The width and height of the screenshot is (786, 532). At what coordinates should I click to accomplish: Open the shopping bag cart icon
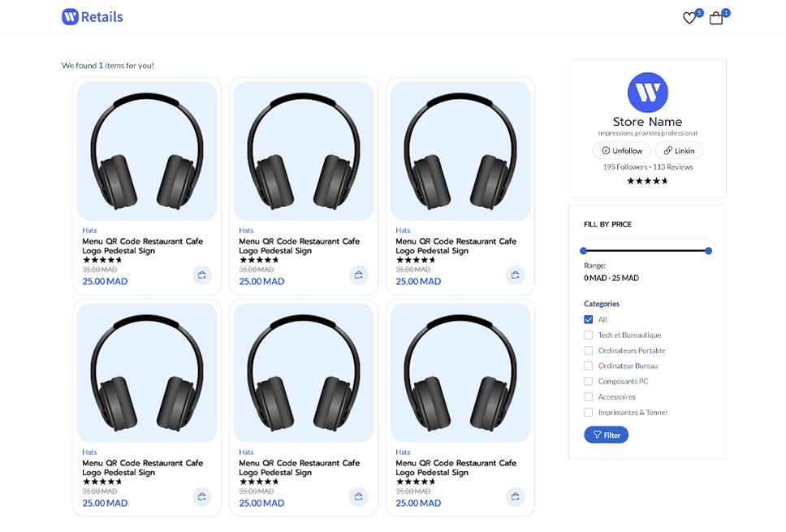(716, 18)
